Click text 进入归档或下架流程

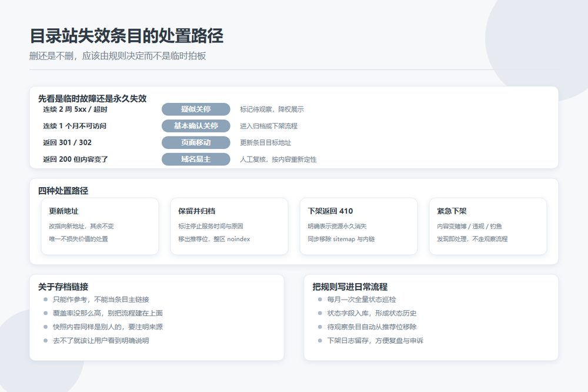(x=269, y=126)
